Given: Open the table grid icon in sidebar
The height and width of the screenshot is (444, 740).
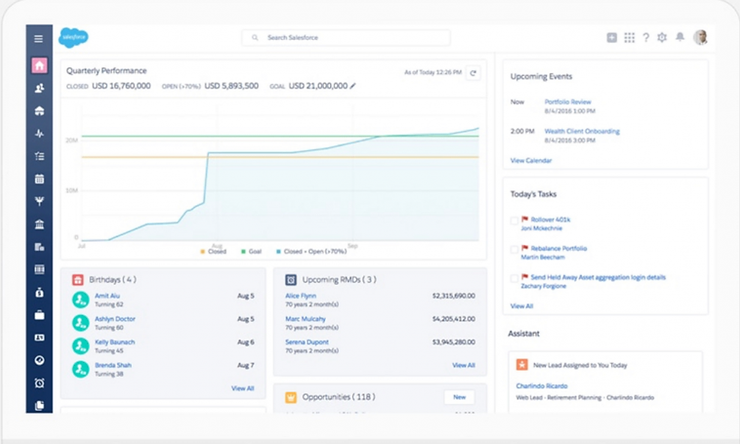Looking at the screenshot, I should point(39,269).
